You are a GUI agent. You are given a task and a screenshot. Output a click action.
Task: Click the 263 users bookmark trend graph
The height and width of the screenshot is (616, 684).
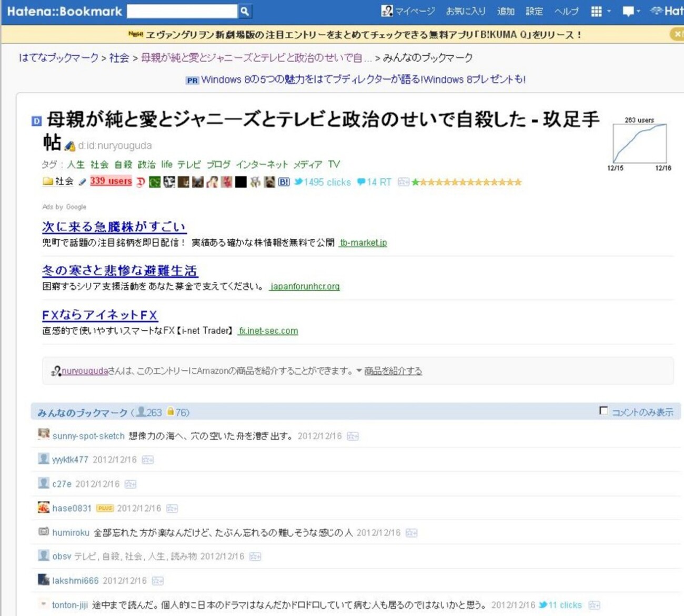coord(639,143)
